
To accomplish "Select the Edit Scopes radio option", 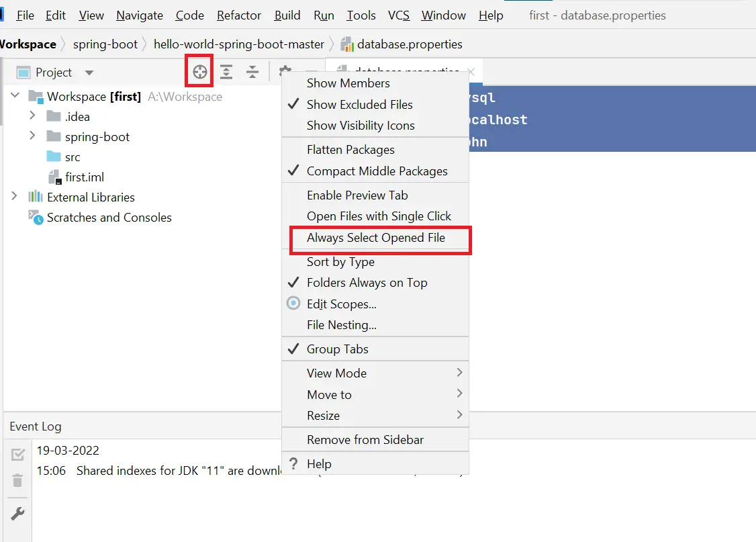I will (340, 304).
